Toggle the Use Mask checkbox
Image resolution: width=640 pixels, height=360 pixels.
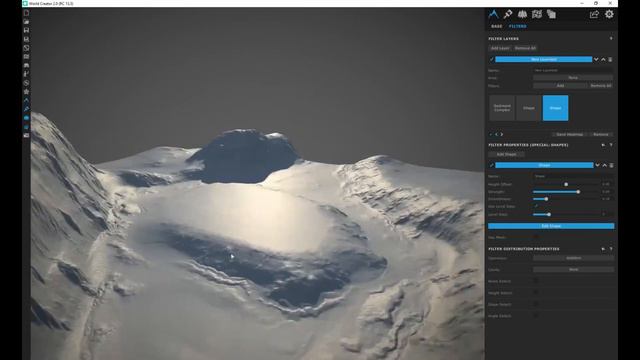click(536, 237)
